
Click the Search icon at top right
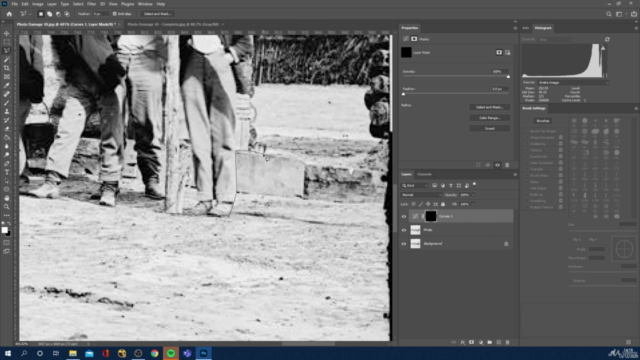[609, 14]
